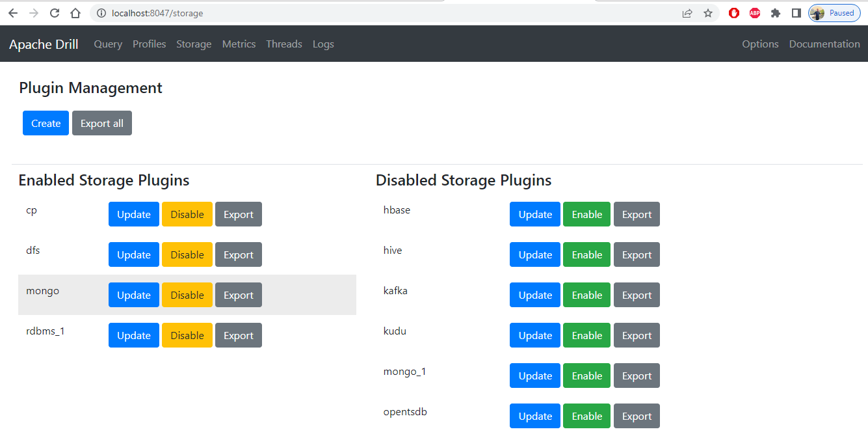This screenshot has height=438, width=868.
Task: Export the kudu plugin
Action: (637, 335)
